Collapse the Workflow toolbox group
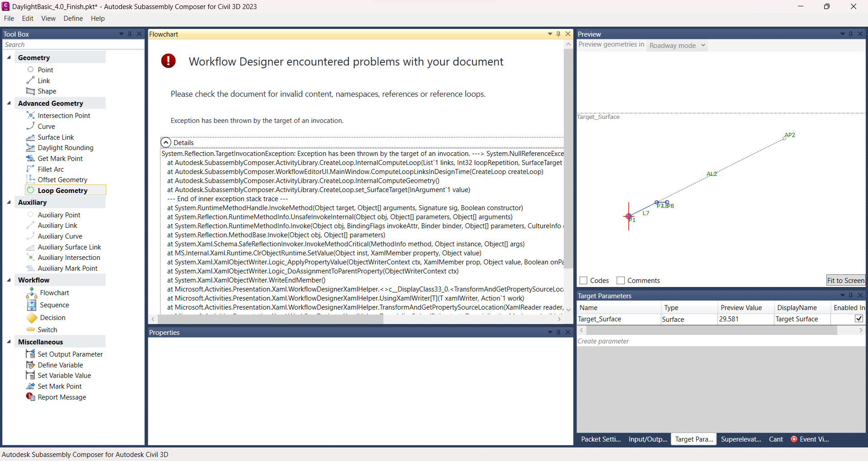Image resolution: width=868 pixels, height=461 pixels. [x=9, y=280]
